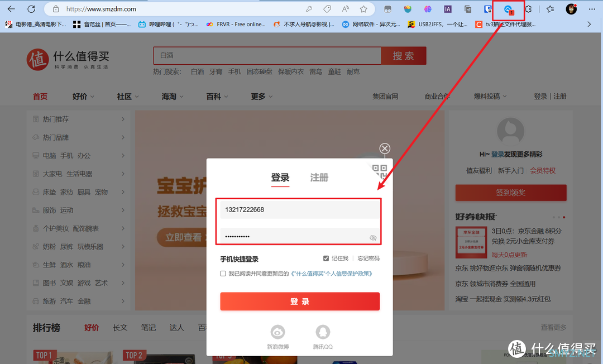Open the 京东金融 promo thumbnail
This screenshot has width=603, height=364.
(471, 242)
